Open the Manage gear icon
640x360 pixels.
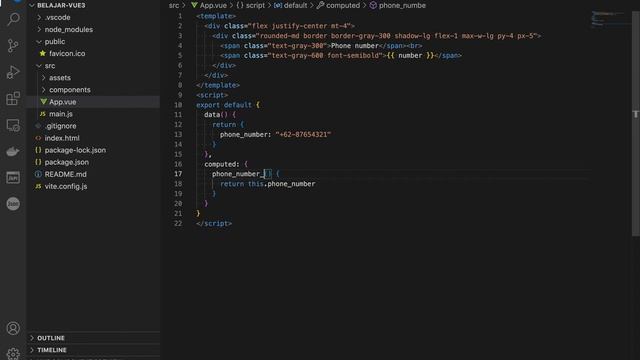pyautogui.click(x=13, y=353)
